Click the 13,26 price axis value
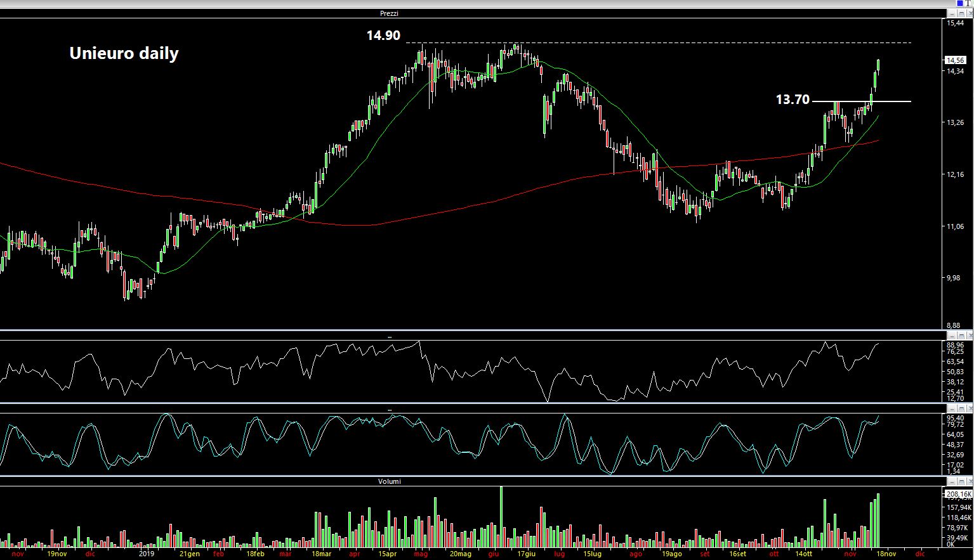The height and width of the screenshot is (560, 974). (x=956, y=122)
